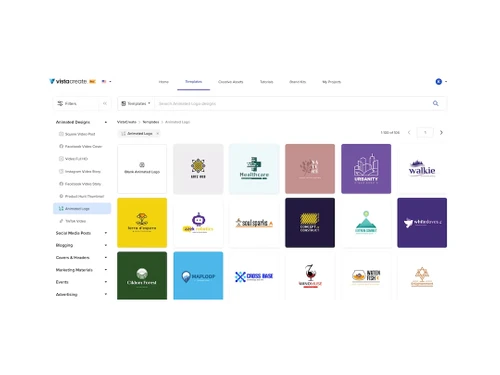Click the user account avatar
The image size is (500, 375).
[x=439, y=81]
